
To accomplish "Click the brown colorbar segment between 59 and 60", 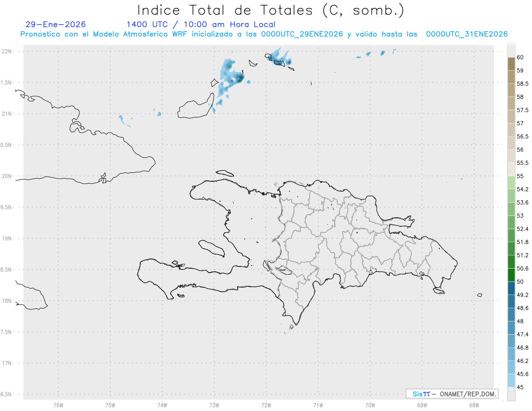I will point(511,64).
